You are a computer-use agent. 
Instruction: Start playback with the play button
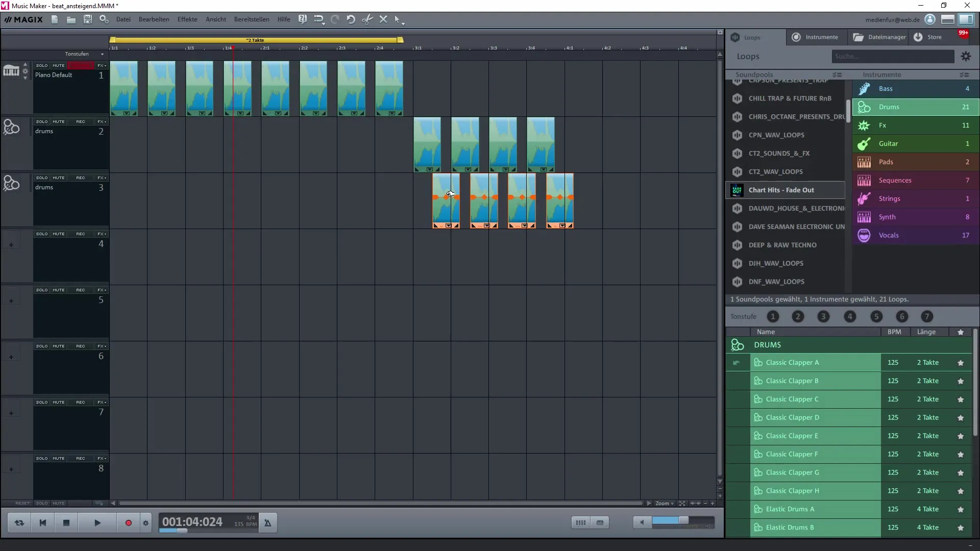[97, 523]
